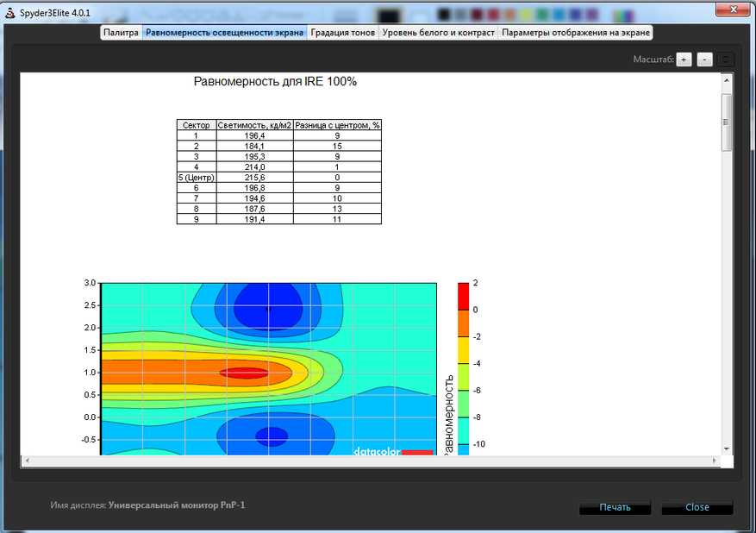Click sector number 7 in the Сектор column
756x533 pixels.
[x=197, y=198]
